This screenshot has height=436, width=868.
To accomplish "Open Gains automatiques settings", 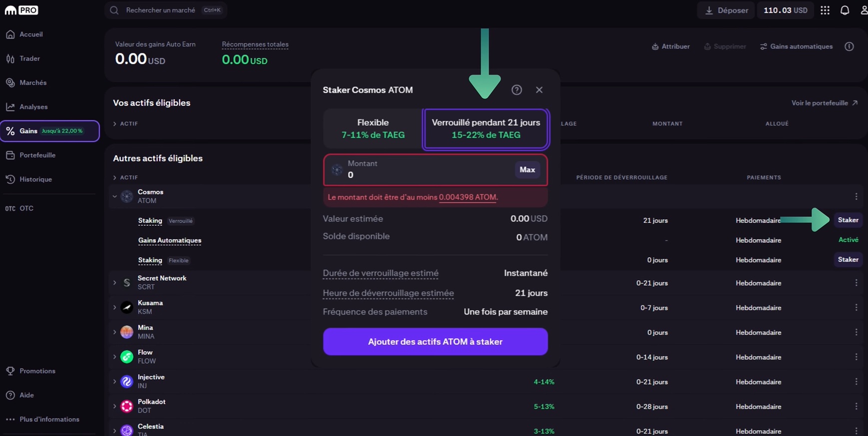I will click(796, 46).
